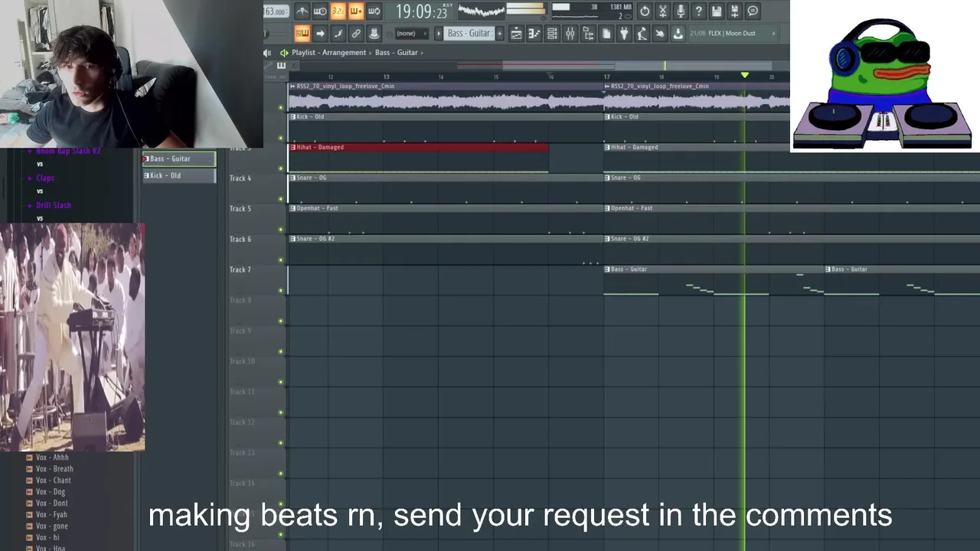
Task: Expand Boom Bap Stash V2 folder
Action: (x=67, y=151)
